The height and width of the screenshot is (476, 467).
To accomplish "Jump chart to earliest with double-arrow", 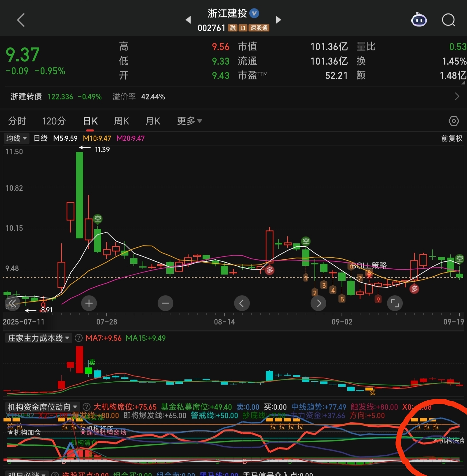I will [x=13, y=303].
